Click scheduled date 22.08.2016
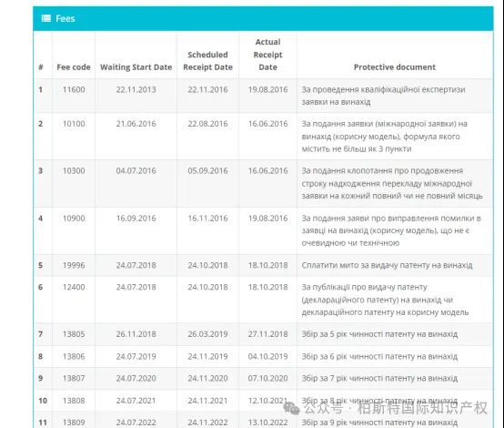This screenshot has width=504, height=428. point(207,124)
